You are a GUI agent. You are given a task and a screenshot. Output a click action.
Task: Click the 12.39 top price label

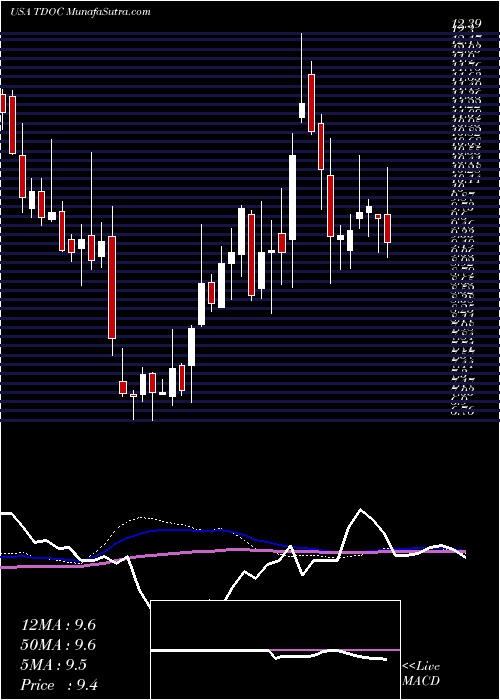click(468, 25)
